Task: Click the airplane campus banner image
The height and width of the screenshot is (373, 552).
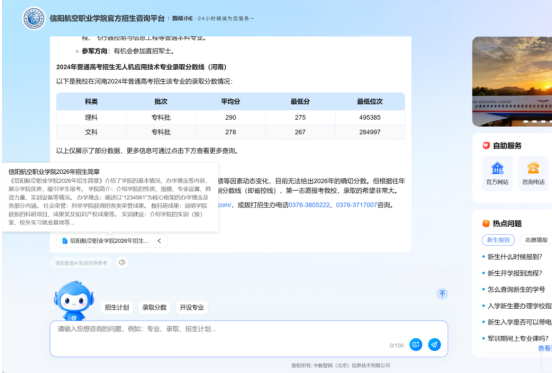Action: (512, 82)
